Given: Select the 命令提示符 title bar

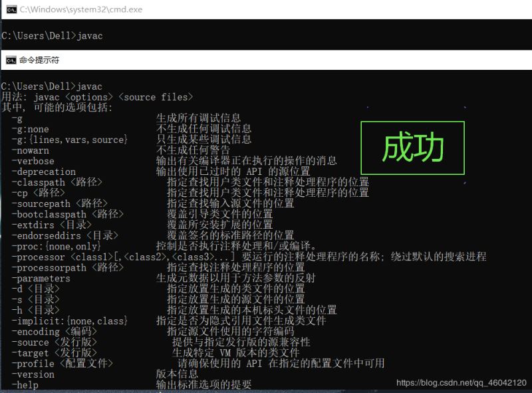Looking at the screenshot, I should (x=40, y=60).
